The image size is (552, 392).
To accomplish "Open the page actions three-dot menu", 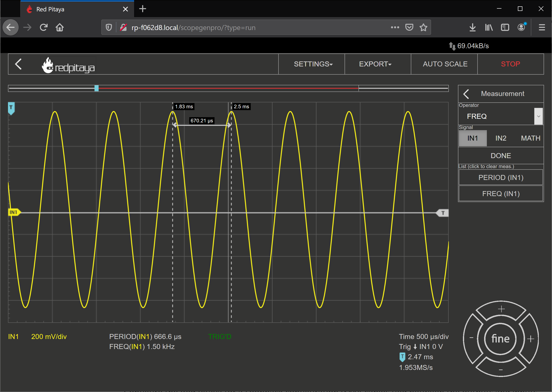I will (395, 27).
